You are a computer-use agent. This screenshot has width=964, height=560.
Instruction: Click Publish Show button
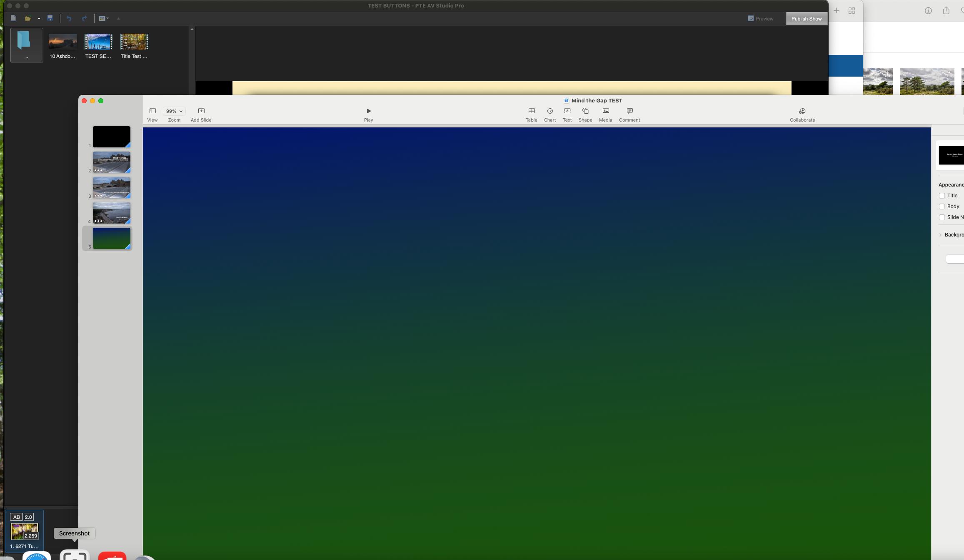pyautogui.click(x=806, y=19)
